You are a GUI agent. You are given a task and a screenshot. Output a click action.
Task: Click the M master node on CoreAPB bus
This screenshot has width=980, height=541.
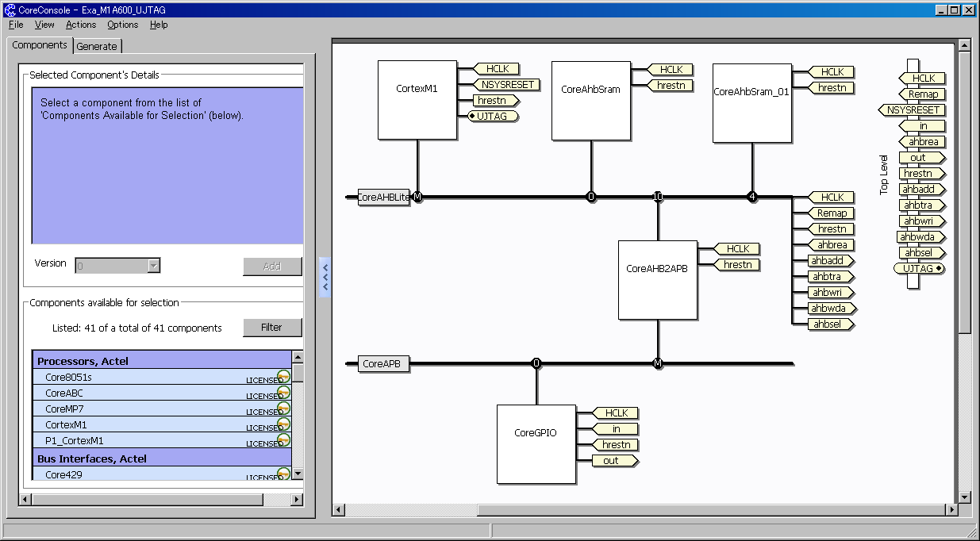coord(657,364)
